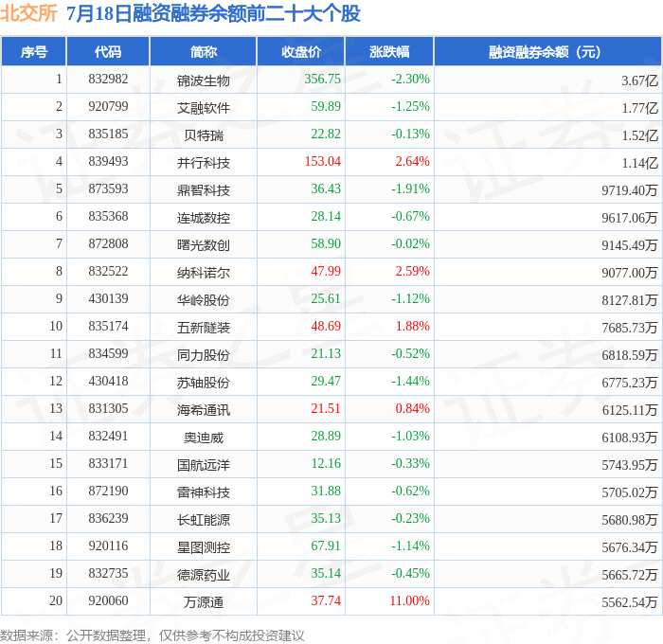Click stock name 海希通讯

pyautogui.click(x=204, y=410)
